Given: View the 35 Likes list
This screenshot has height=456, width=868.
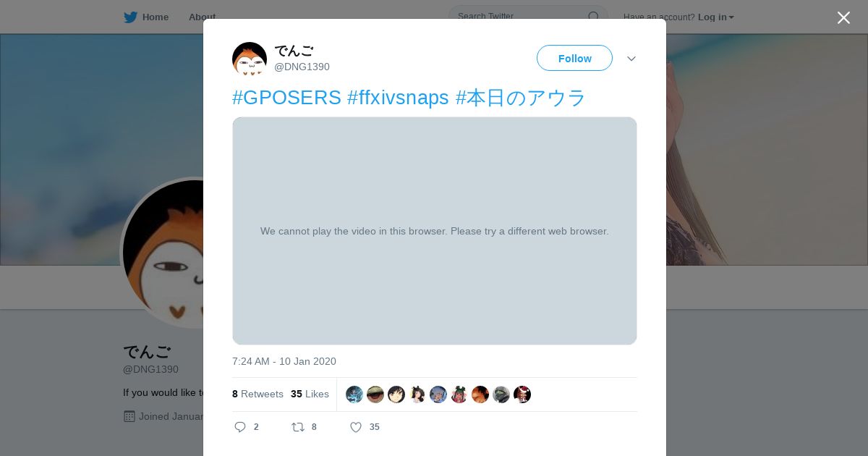Looking at the screenshot, I should coord(310,394).
